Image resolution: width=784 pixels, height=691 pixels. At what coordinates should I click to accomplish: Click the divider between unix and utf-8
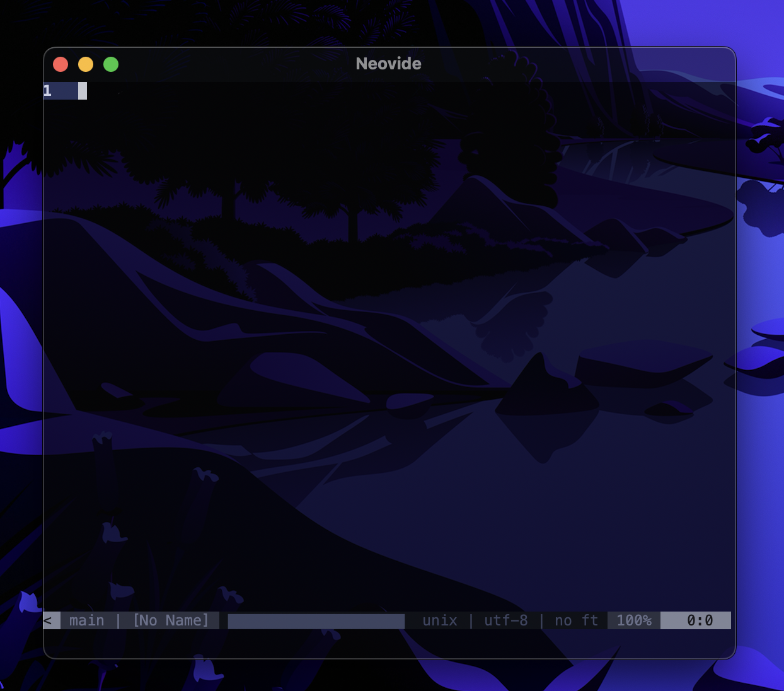[x=471, y=620]
